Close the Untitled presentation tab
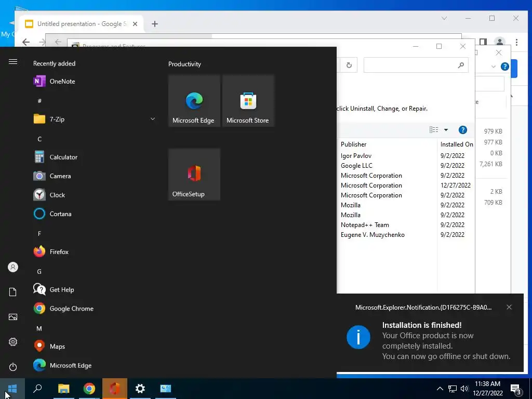532x399 pixels. pyautogui.click(x=135, y=24)
